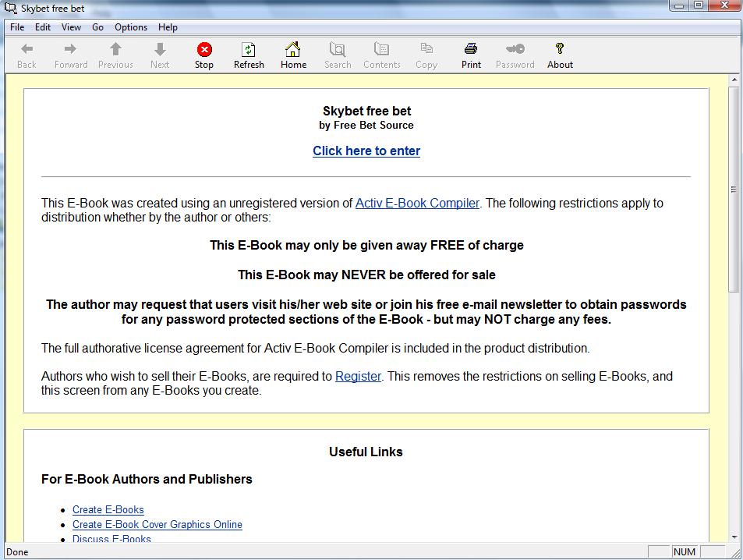This screenshot has width=743, height=560.
Task: Minimize the Skybet free bet window
Action: pos(680,5)
